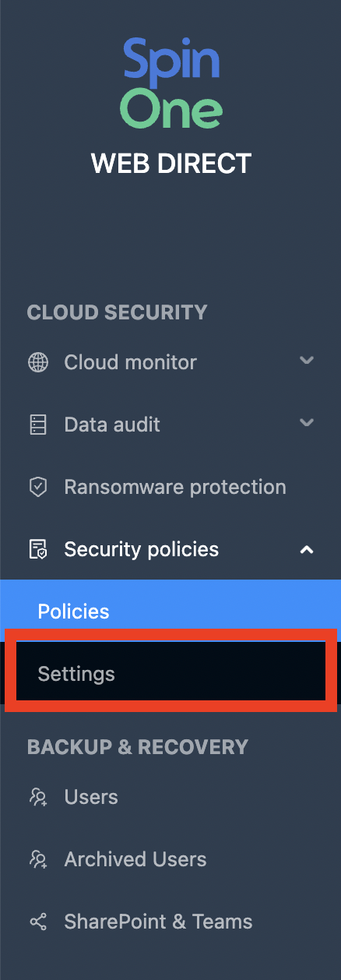Image resolution: width=341 pixels, height=980 pixels.
Task: Click the Users person icon
Action: [37, 797]
